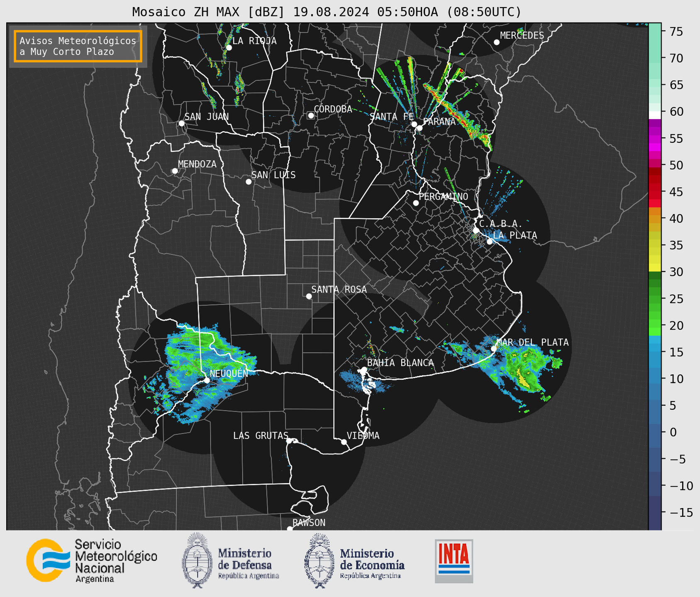Click the 30 dBZ yellow color band
The image size is (700, 597).
coord(655,268)
